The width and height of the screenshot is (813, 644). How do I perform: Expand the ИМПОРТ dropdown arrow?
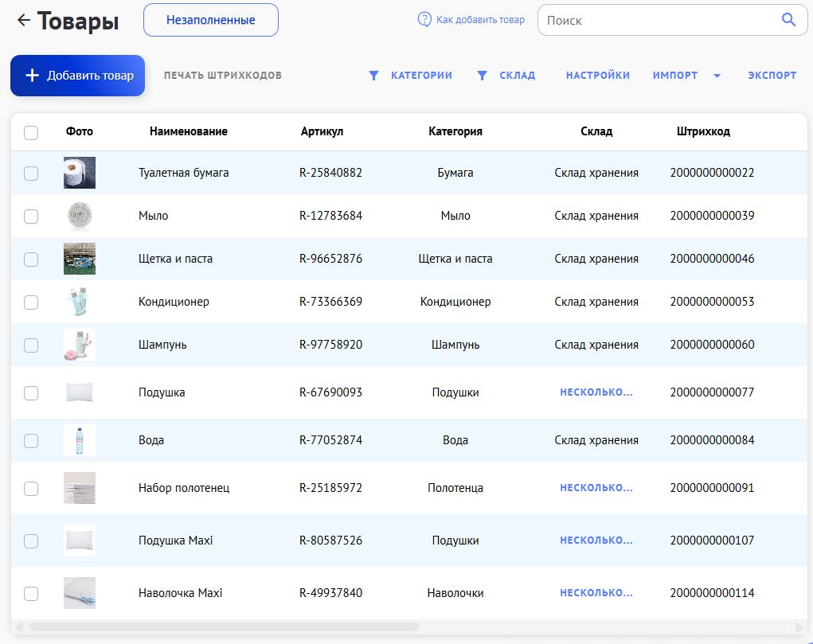(716, 75)
